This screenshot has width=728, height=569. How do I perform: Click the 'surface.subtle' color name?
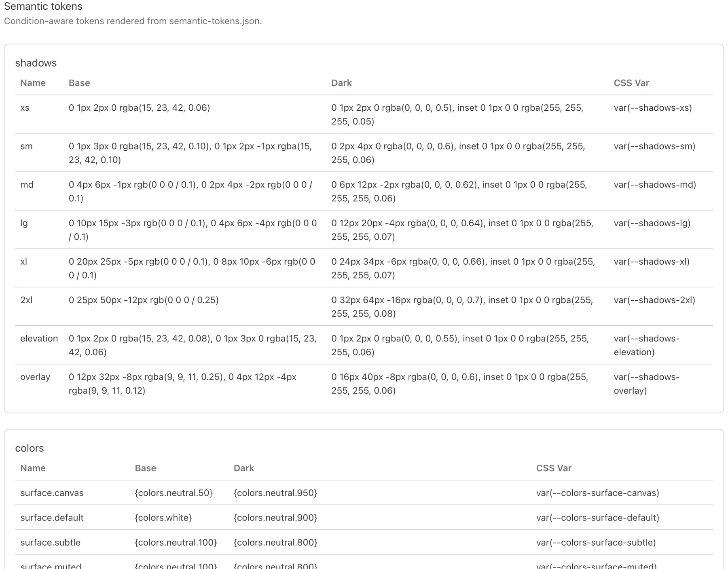(50, 542)
